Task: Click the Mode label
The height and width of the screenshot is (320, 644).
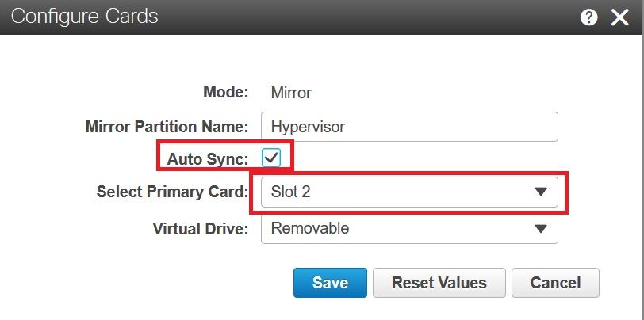Action: click(226, 92)
